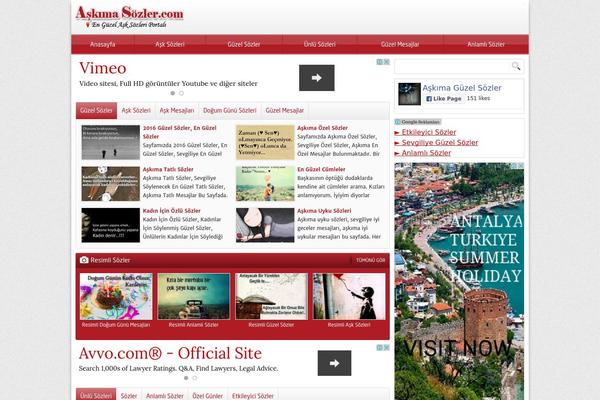Click the Avvo.com Official Site ad headline
Image resolution: width=600 pixels, height=400 pixels.
pyautogui.click(x=170, y=353)
